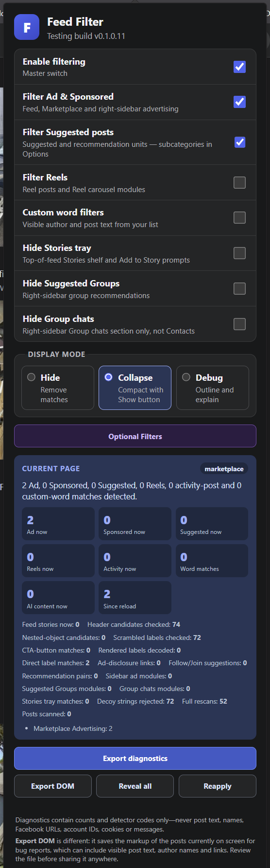This screenshot has width=270, height=868.
Task: Uncheck Filter Ad & Sponsored checkbox
Action: pyautogui.click(x=239, y=102)
